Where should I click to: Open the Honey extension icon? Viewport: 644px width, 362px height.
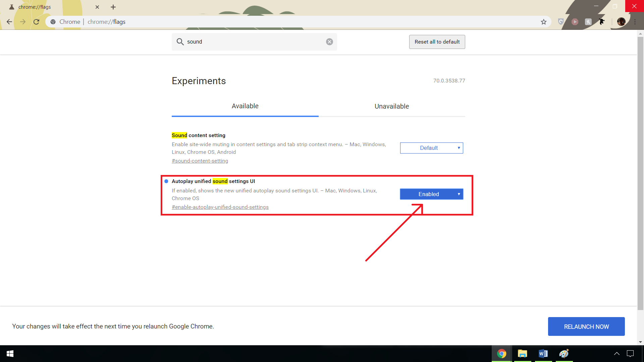(588, 22)
